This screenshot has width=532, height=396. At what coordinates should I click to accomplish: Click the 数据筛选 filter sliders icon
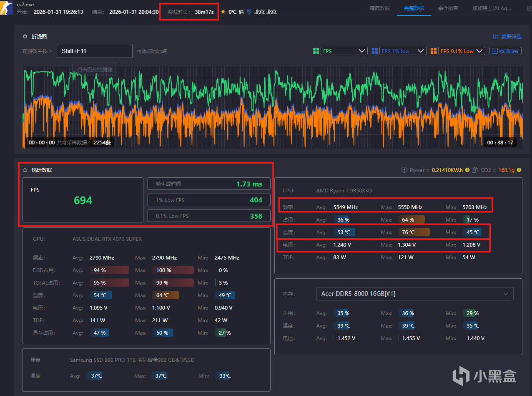click(x=495, y=37)
